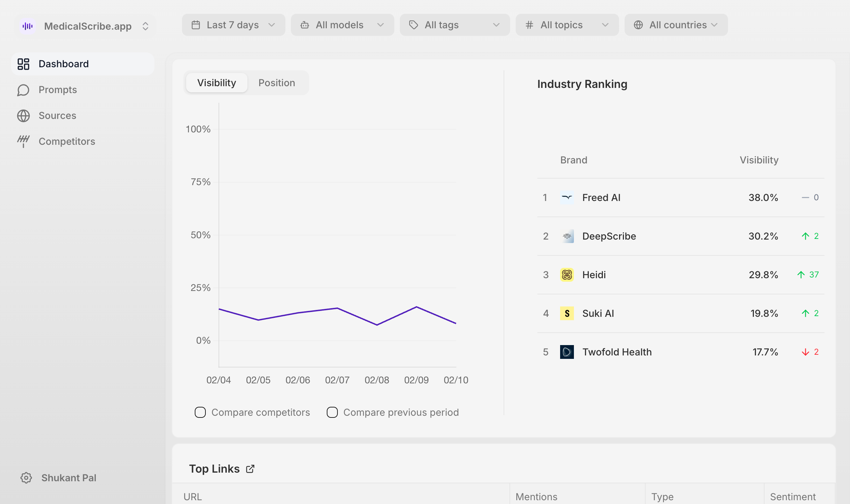This screenshot has height=504, width=850.
Task: Open the Prompts page in sidebar
Action: (x=58, y=90)
